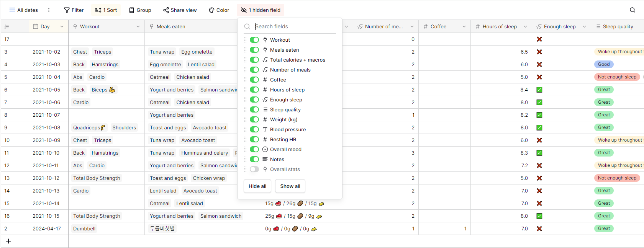Screen dimensions: 644x248
Task: Enable the Overall stats field toggle
Action: 254,169
